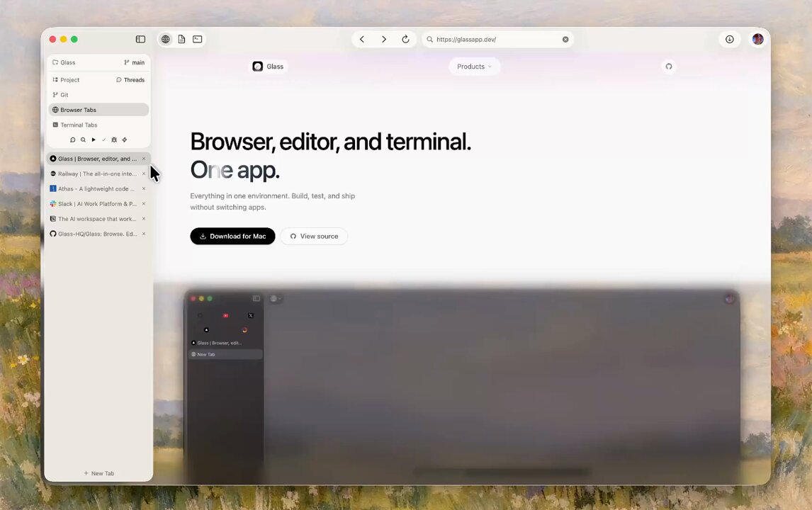Close the Slack tab
The image size is (812, 510).
[x=144, y=204]
